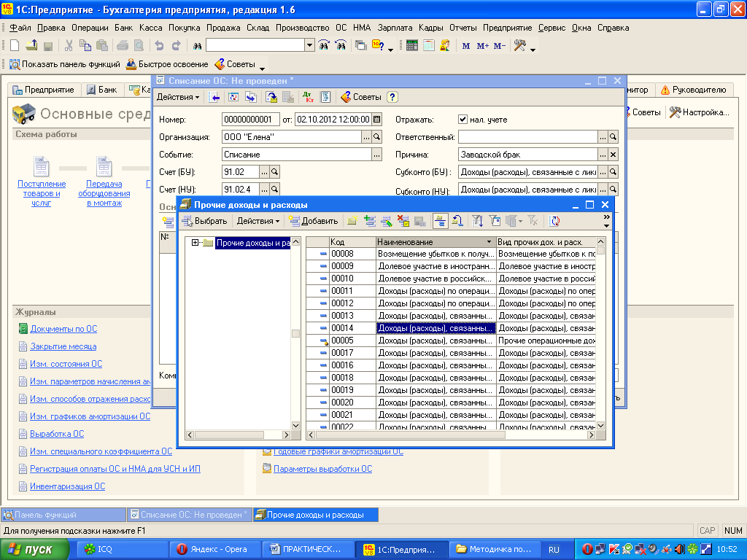Open the Файл menu

coord(20,28)
